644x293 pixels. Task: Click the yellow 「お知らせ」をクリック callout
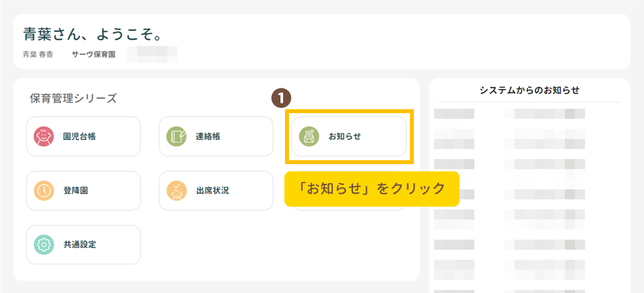tap(371, 188)
